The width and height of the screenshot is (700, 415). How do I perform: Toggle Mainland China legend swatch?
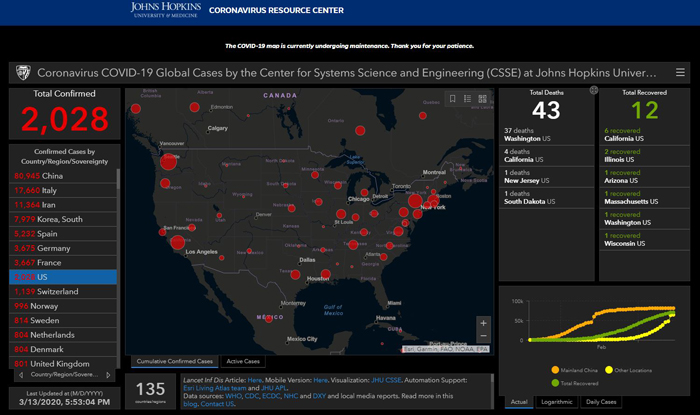click(555, 370)
